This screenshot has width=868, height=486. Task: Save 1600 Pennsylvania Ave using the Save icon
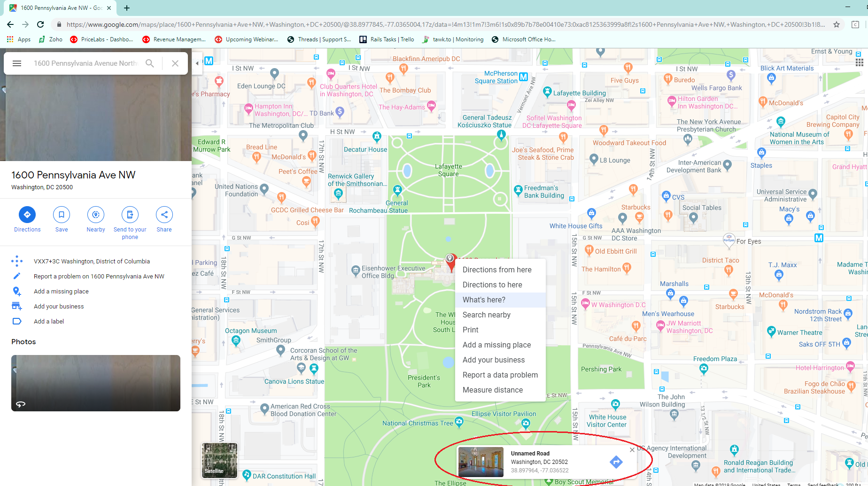[x=61, y=215]
